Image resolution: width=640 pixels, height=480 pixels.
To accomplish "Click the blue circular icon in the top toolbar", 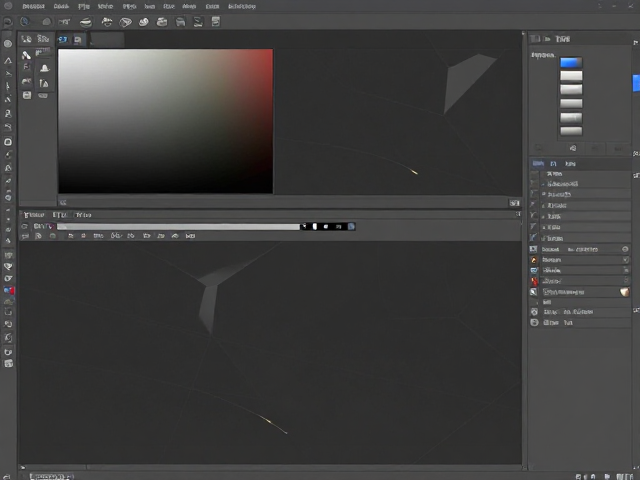I will click(x=24, y=21).
